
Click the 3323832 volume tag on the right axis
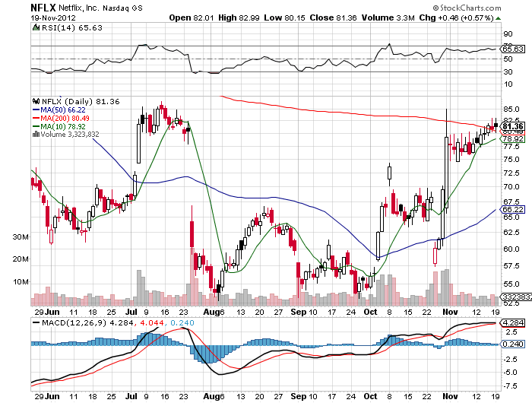(517, 297)
